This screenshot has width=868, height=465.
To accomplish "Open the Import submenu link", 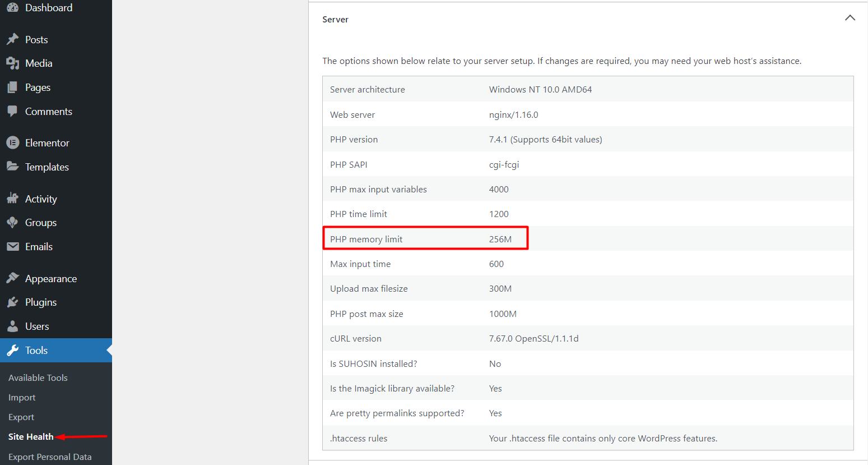I will point(22,398).
